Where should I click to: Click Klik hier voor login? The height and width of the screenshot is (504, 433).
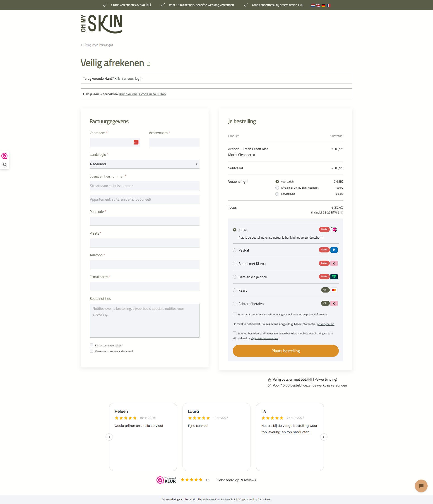[x=128, y=78]
